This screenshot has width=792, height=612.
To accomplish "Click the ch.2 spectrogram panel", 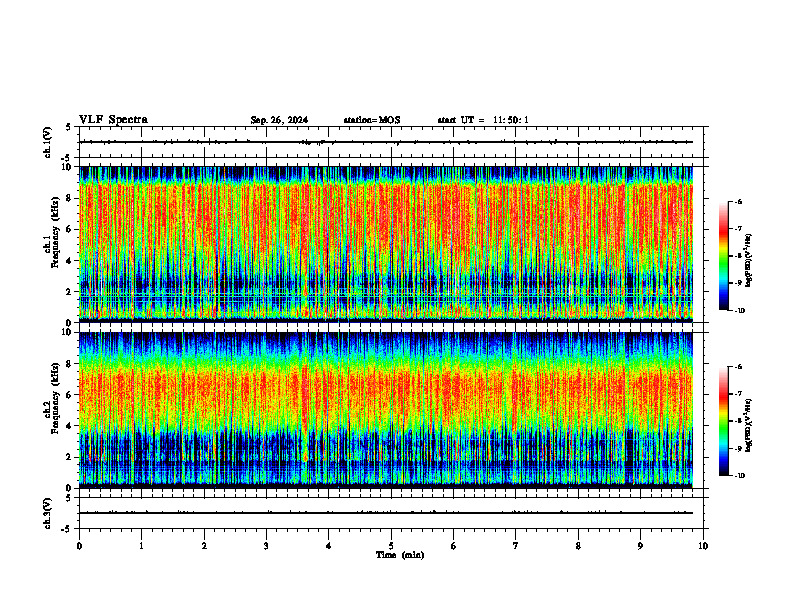I will [x=386, y=410].
